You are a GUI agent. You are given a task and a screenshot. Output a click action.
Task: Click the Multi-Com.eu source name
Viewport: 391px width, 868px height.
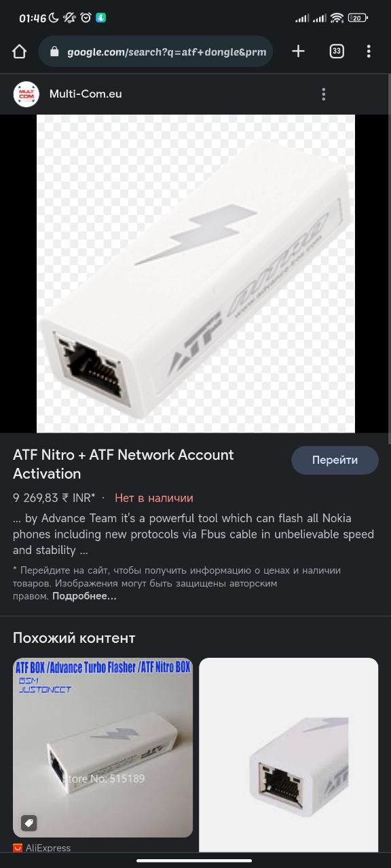(x=86, y=94)
